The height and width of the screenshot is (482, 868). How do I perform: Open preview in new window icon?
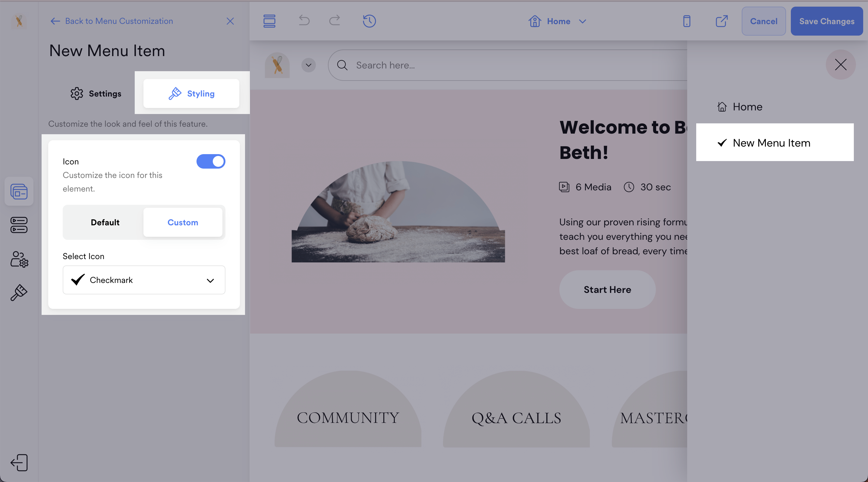point(722,21)
